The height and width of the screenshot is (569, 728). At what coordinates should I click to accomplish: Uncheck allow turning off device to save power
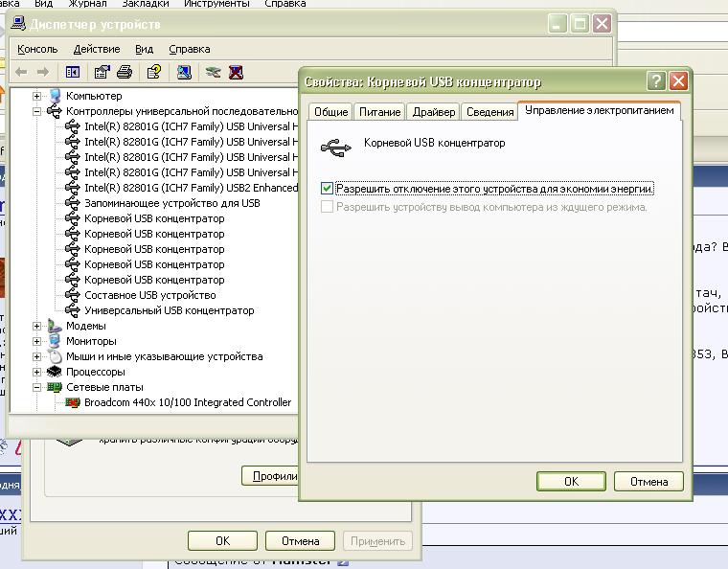click(328, 189)
